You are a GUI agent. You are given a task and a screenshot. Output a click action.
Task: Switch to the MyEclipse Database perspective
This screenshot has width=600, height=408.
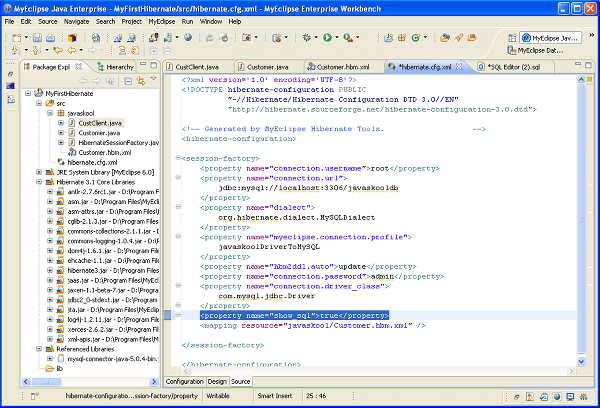click(535, 51)
